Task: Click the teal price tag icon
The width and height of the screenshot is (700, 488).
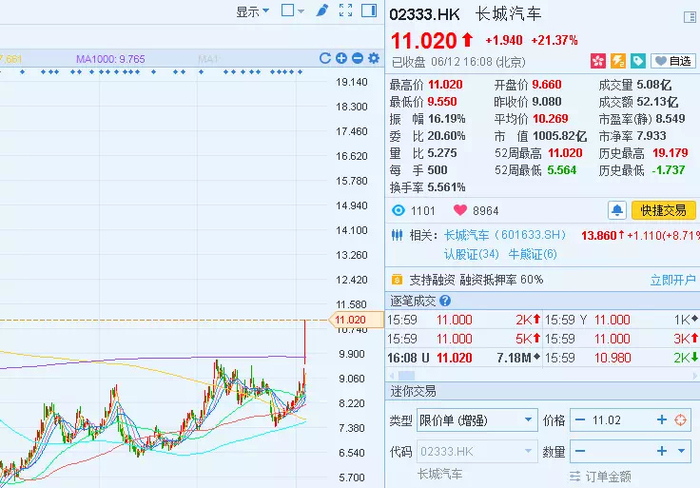Action: [638, 61]
